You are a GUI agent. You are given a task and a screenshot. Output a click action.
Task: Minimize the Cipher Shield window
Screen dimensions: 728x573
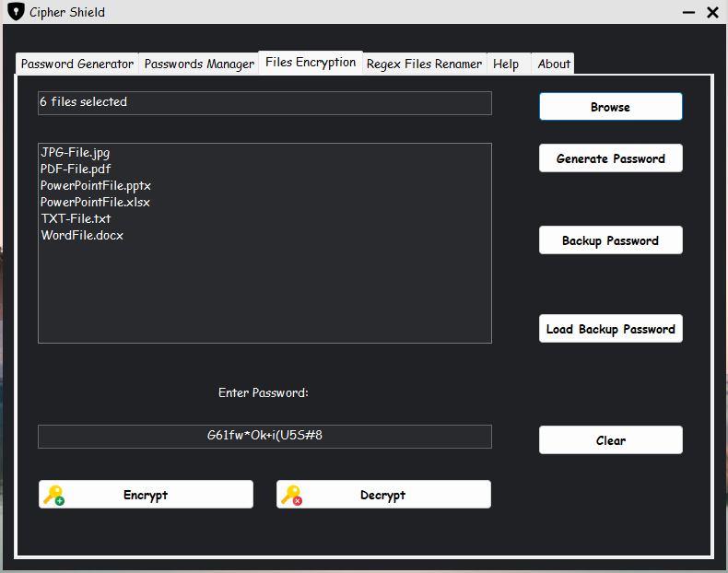pos(688,13)
